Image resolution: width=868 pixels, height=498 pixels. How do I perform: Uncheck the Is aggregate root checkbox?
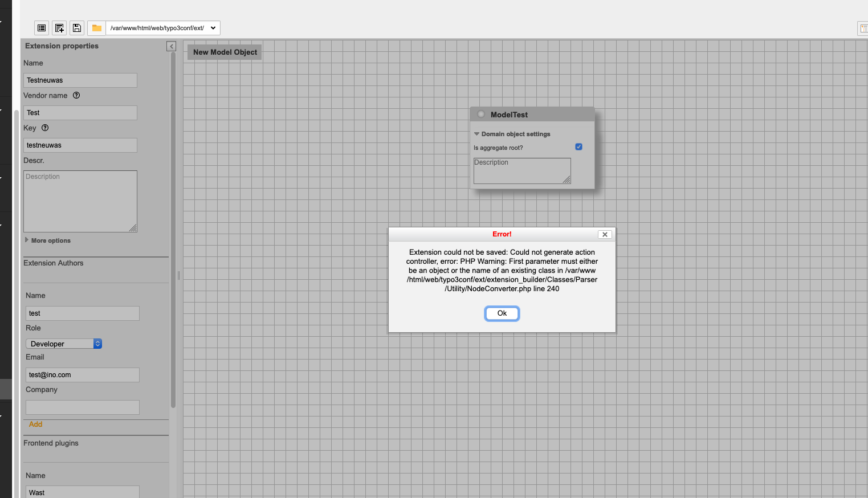[578, 146]
